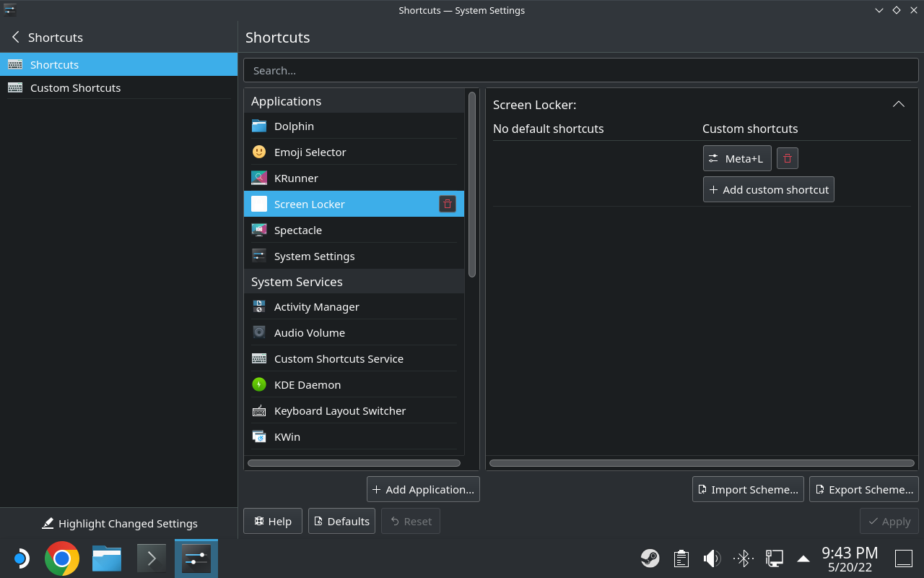Open the application launcher menu
This screenshot has width=924, height=578.
(20, 558)
